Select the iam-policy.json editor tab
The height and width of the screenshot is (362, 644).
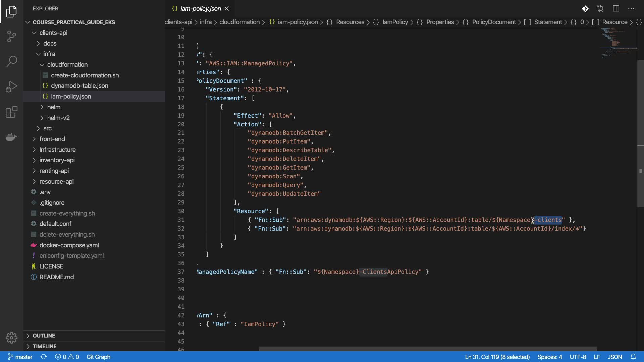200,9
